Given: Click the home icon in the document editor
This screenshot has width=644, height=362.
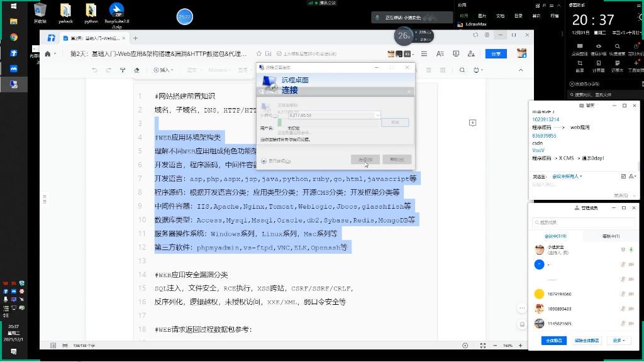Looking at the screenshot, I should (x=48, y=54).
